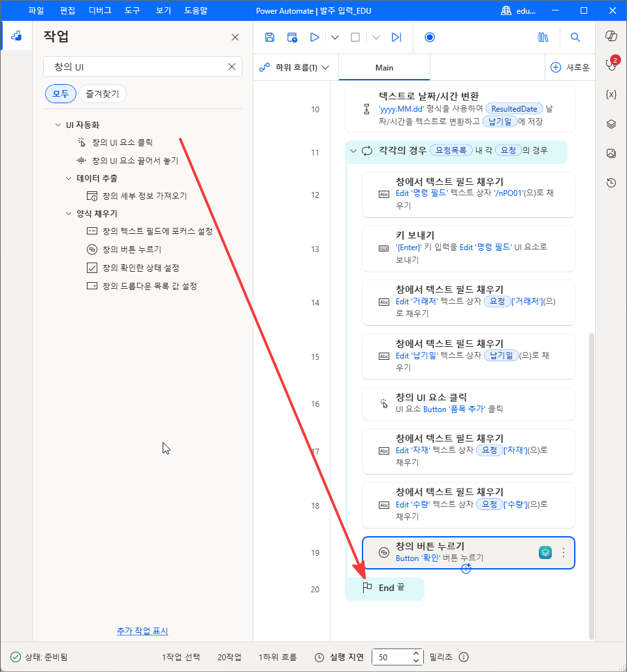Increase the run delay with the up arrow
Image resolution: width=627 pixels, height=672 pixels.
click(416, 653)
